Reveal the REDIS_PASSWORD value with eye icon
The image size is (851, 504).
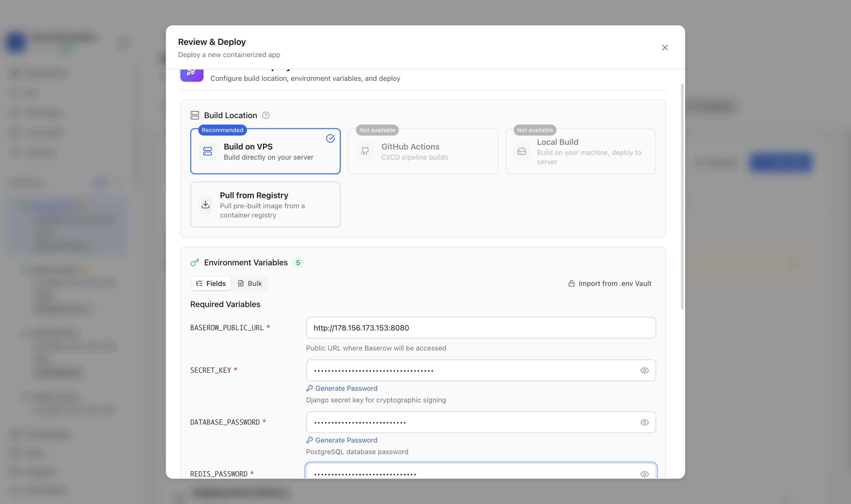(x=644, y=474)
